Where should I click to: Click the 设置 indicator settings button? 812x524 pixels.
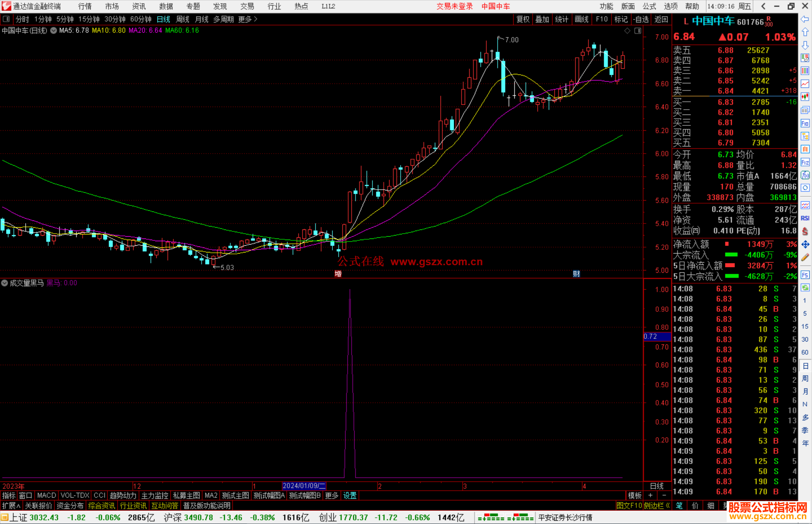(x=350, y=495)
